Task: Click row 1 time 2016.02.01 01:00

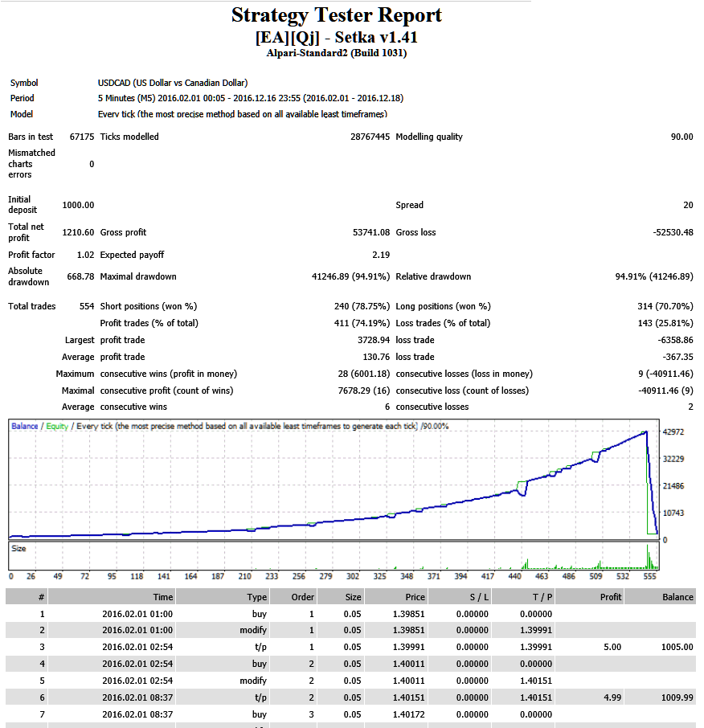Action: tap(137, 614)
